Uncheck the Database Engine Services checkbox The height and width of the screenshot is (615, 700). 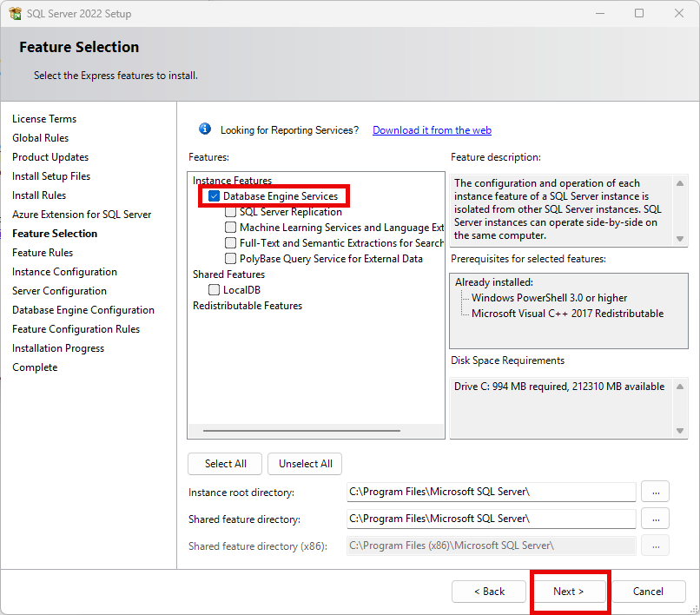click(x=214, y=196)
